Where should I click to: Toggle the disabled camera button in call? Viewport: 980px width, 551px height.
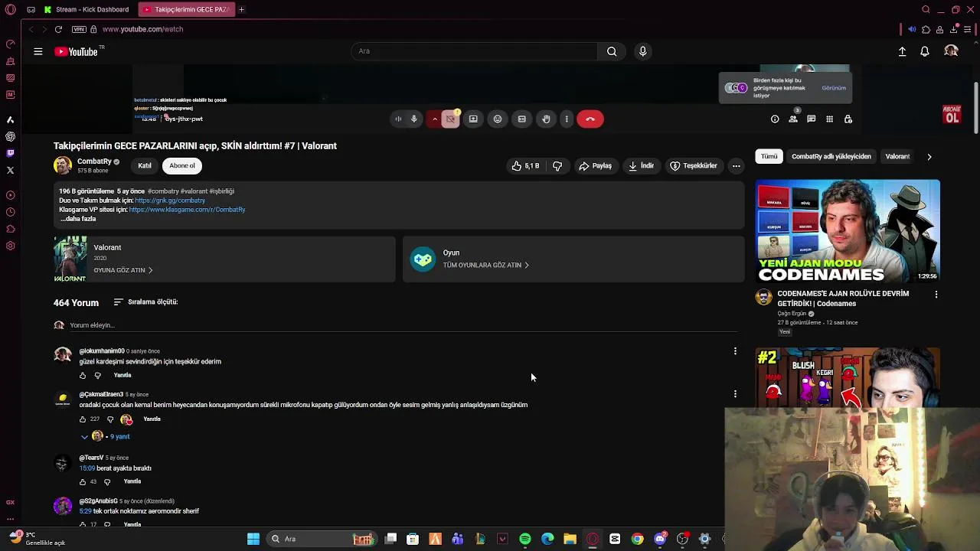tap(450, 119)
